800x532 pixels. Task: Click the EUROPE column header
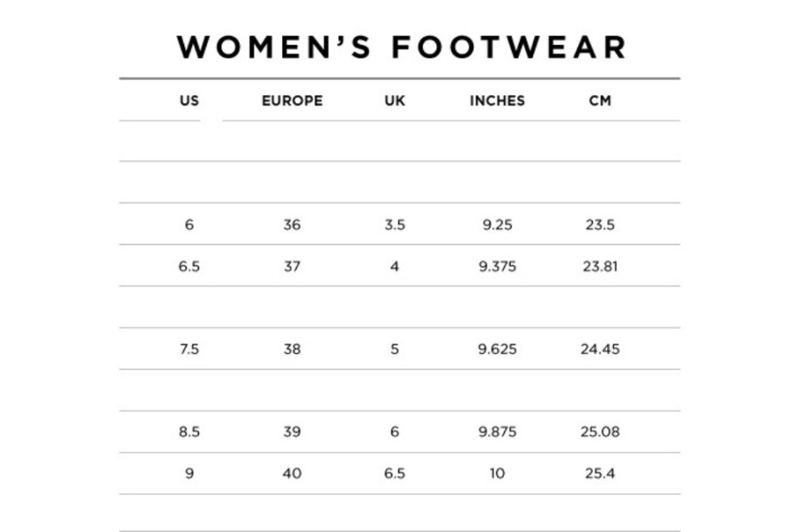[292, 101]
